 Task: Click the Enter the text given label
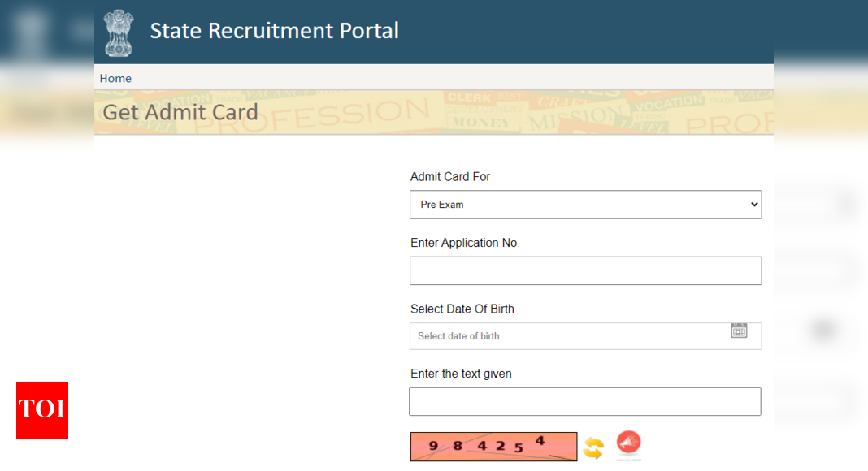pos(461,374)
